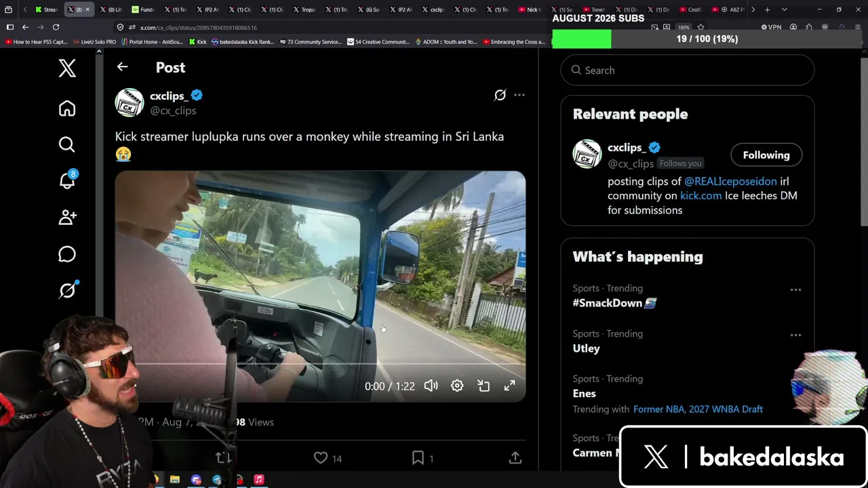868x488 pixels.
Task: Toggle the browser sidebar panel
Action: tap(9, 27)
